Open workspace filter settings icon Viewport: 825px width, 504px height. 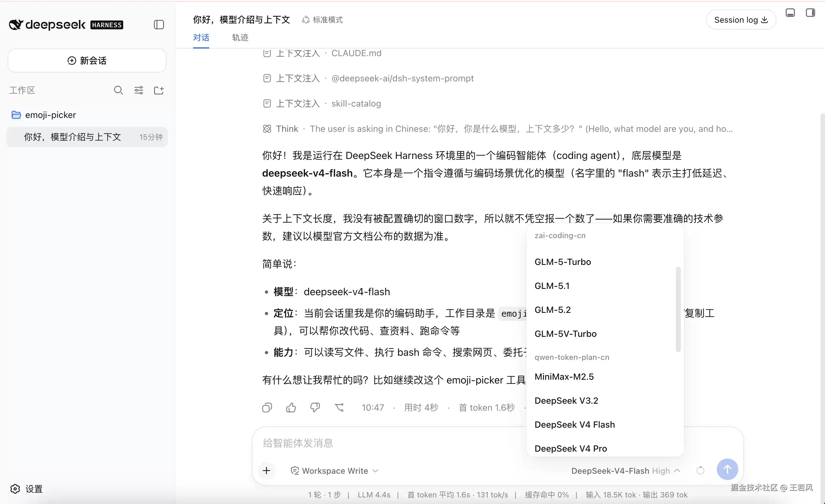[139, 90]
